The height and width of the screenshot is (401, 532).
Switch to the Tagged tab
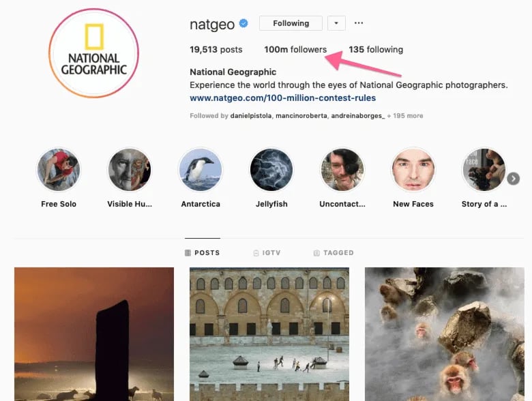pyautogui.click(x=334, y=253)
